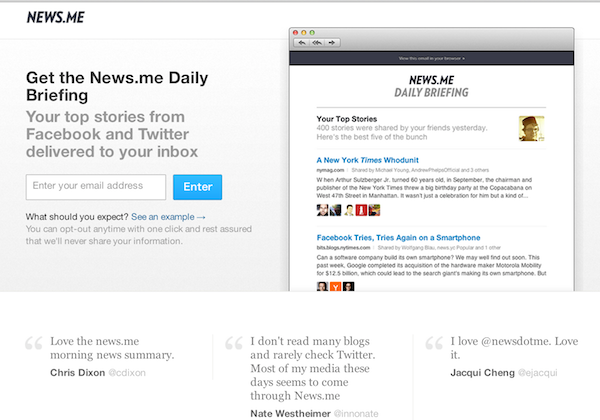Image resolution: width=600 pixels, height=420 pixels.
Task: Click the reply arrow in mail toolbar
Action: (300, 43)
